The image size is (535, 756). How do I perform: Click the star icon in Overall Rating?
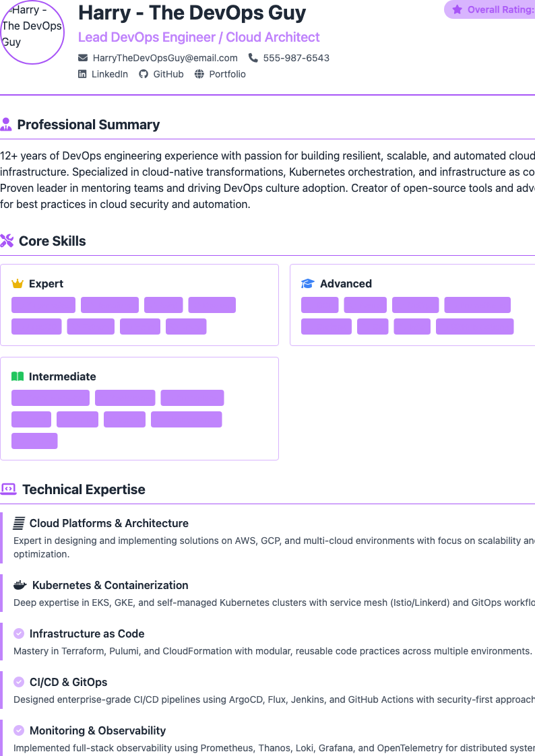458,9
